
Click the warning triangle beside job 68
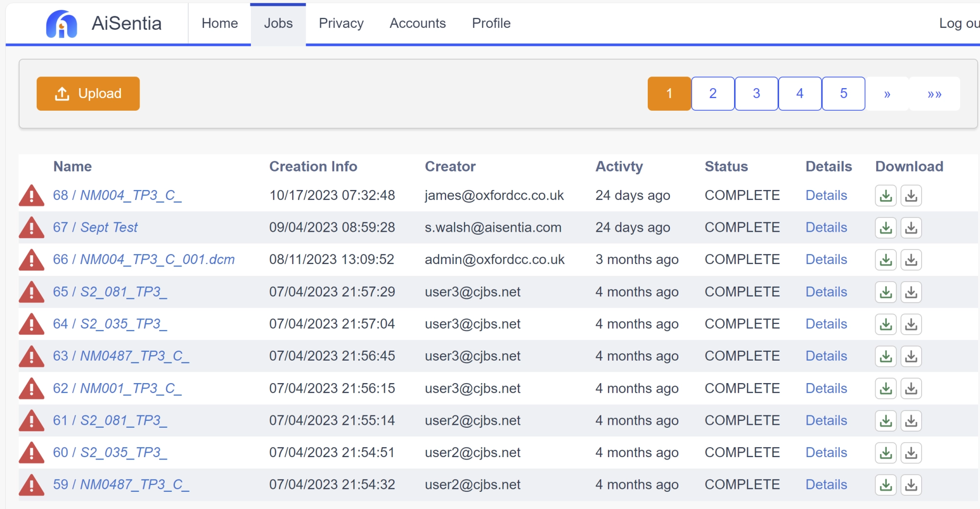(x=31, y=195)
